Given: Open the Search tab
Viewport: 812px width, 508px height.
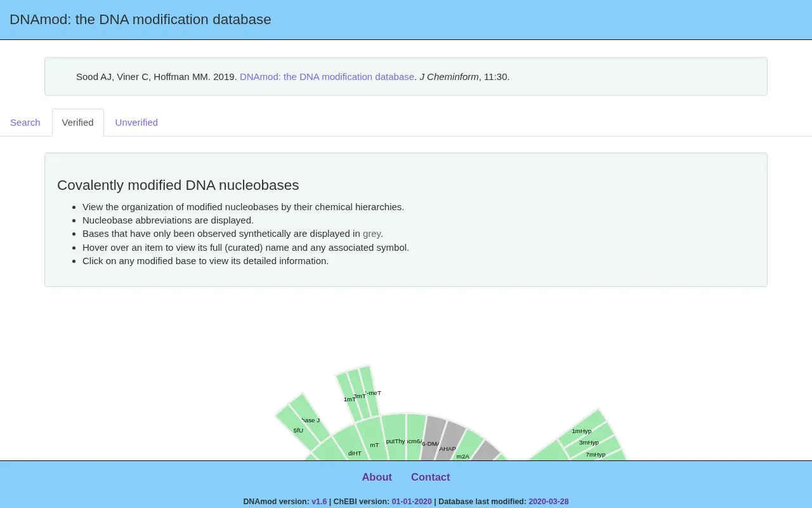Looking at the screenshot, I should [25, 123].
